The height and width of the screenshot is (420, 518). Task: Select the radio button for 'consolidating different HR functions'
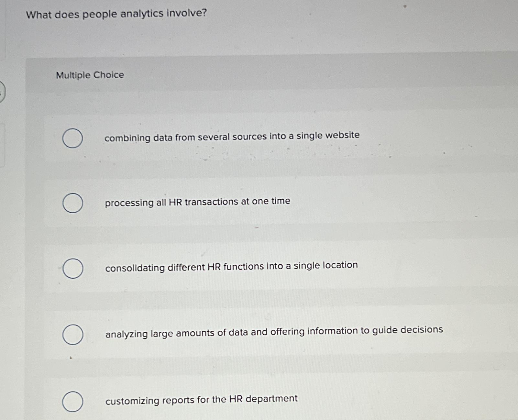click(x=72, y=269)
